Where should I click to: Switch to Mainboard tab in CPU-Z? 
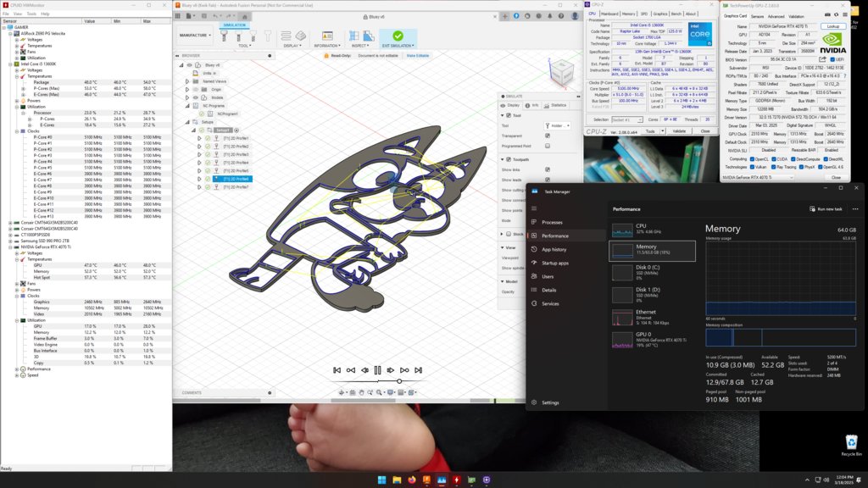pos(609,14)
